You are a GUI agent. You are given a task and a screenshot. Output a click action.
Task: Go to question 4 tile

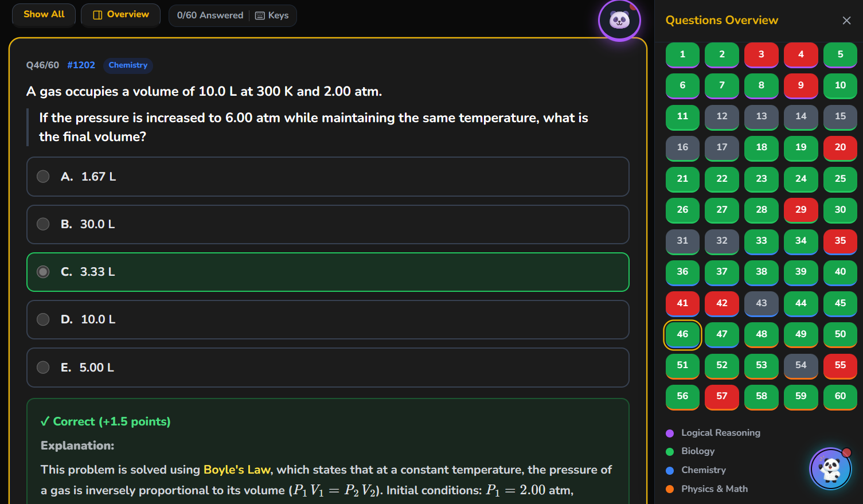click(801, 54)
